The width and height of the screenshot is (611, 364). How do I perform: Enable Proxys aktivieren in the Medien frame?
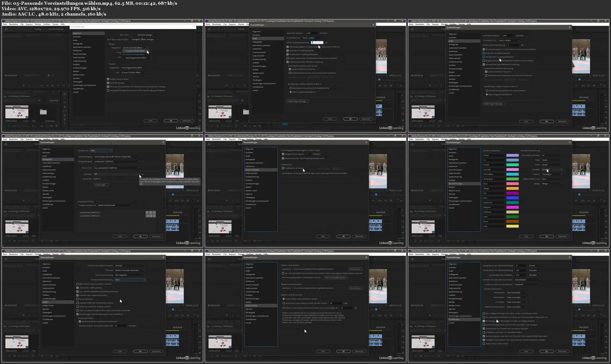tap(78, 299)
